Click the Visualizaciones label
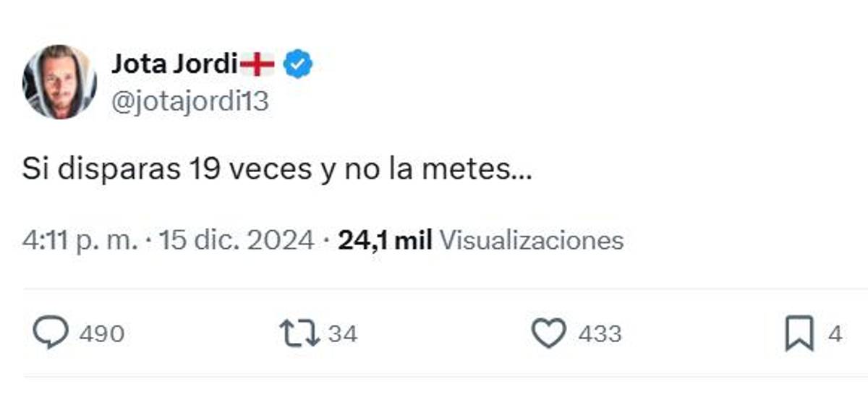The width and height of the screenshot is (868, 400). click(532, 240)
